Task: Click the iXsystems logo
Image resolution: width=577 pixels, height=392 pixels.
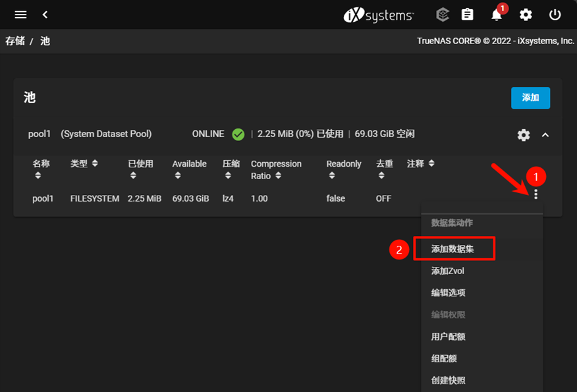Action: [379, 14]
